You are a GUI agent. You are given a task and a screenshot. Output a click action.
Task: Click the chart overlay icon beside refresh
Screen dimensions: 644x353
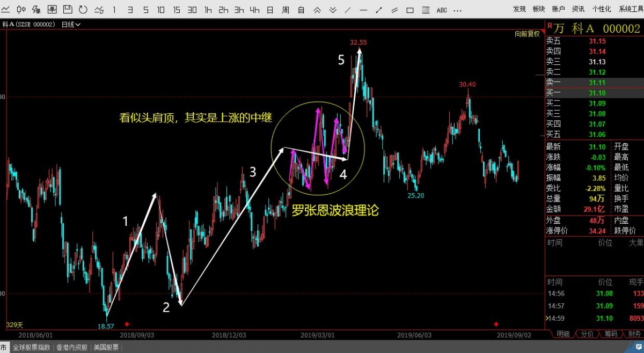pos(99,10)
